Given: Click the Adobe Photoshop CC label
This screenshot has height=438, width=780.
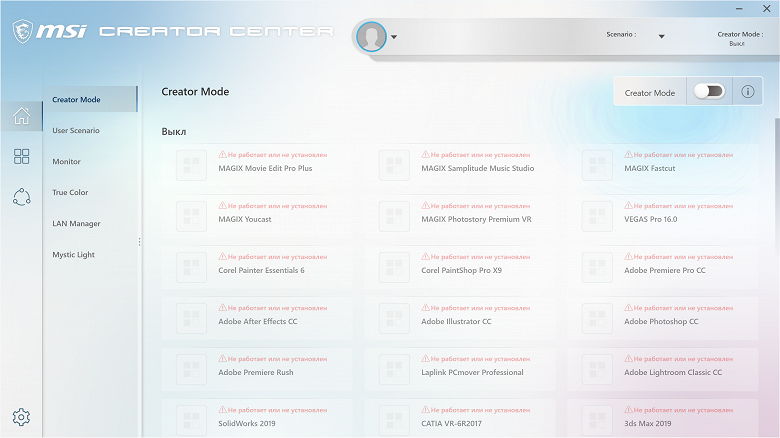Looking at the screenshot, I should (x=661, y=322).
